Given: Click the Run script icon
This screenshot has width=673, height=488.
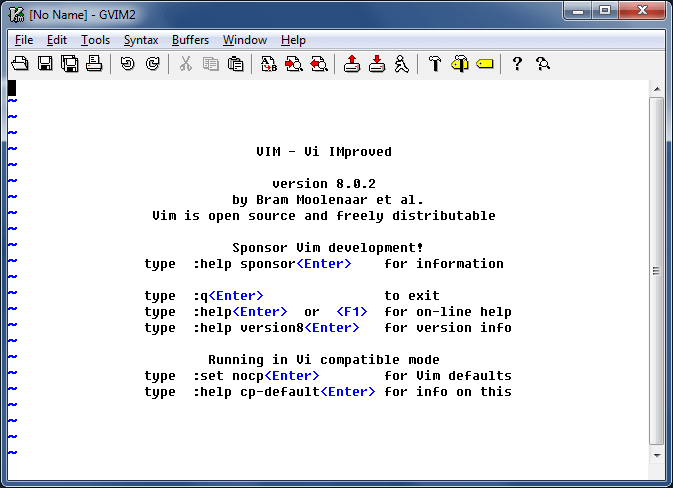Looking at the screenshot, I should pos(402,64).
